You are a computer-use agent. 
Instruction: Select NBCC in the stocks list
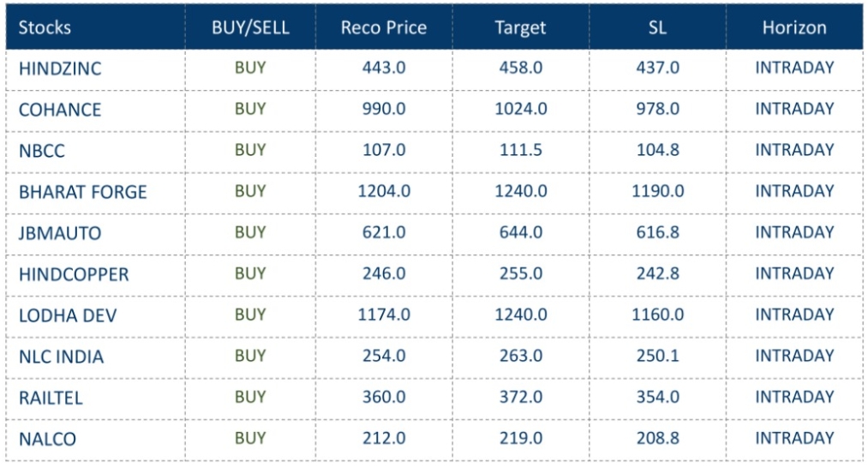pos(42,151)
